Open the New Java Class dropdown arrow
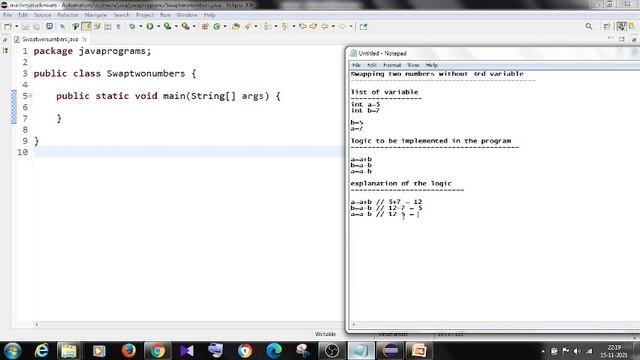 [225, 27]
